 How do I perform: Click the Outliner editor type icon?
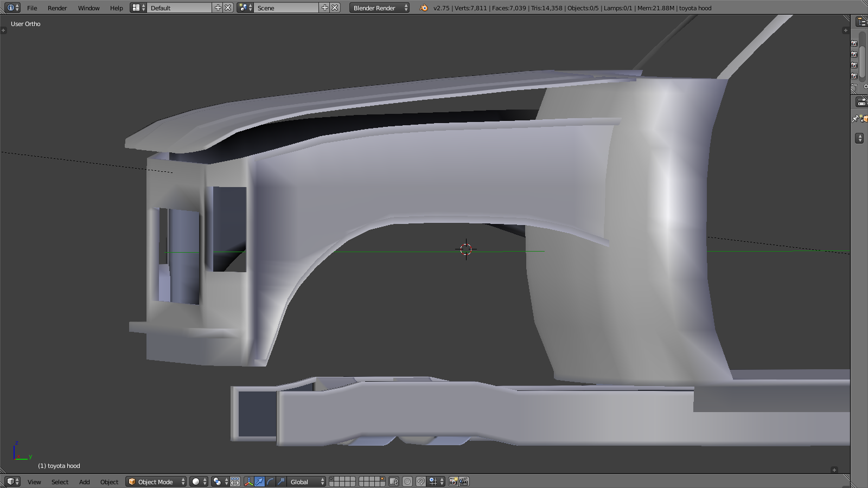tap(861, 22)
